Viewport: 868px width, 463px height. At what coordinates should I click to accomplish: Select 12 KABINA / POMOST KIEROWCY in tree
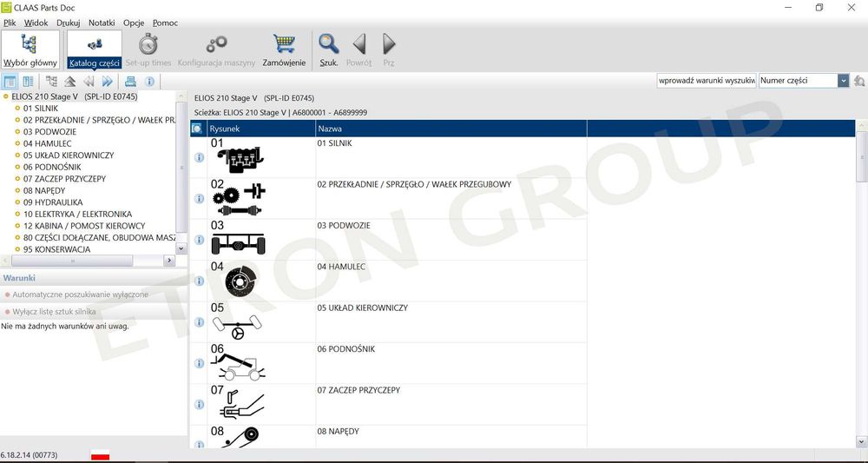(x=84, y=225)
